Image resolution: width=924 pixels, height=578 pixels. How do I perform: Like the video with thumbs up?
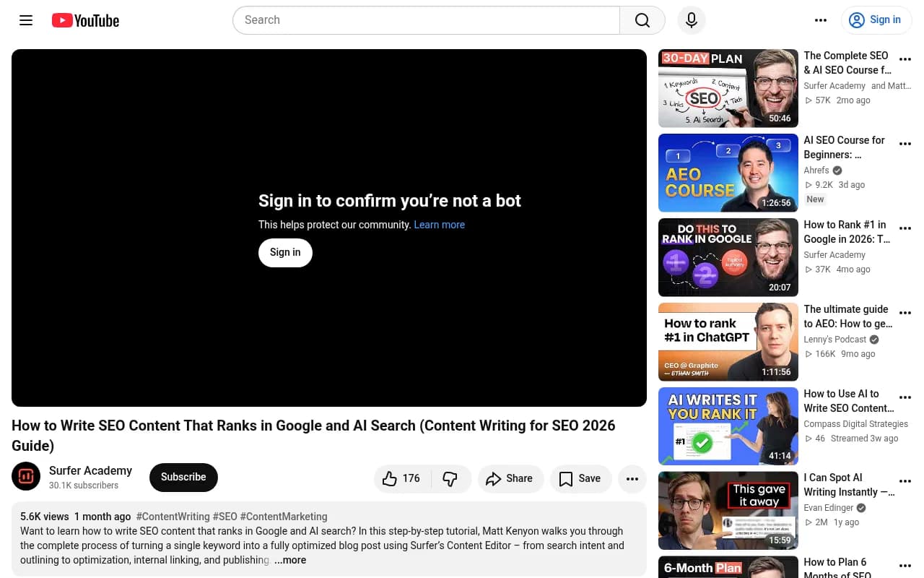[402, 478]
